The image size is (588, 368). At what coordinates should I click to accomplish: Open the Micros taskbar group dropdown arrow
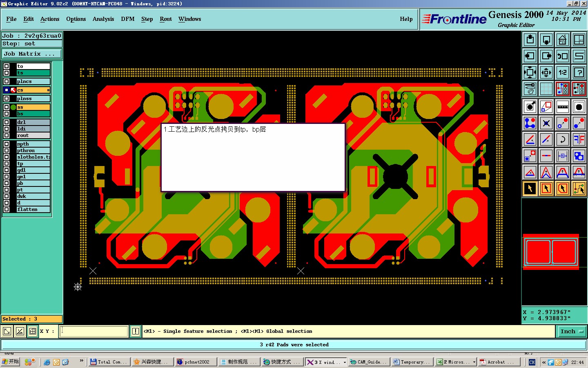474,362
